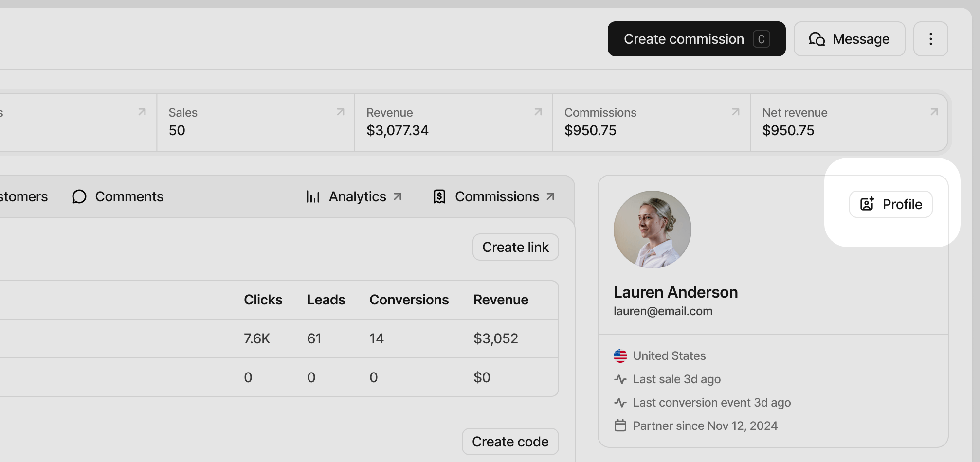
Task: Click the Last sale activity icon
Action: [x=620, y=379]
